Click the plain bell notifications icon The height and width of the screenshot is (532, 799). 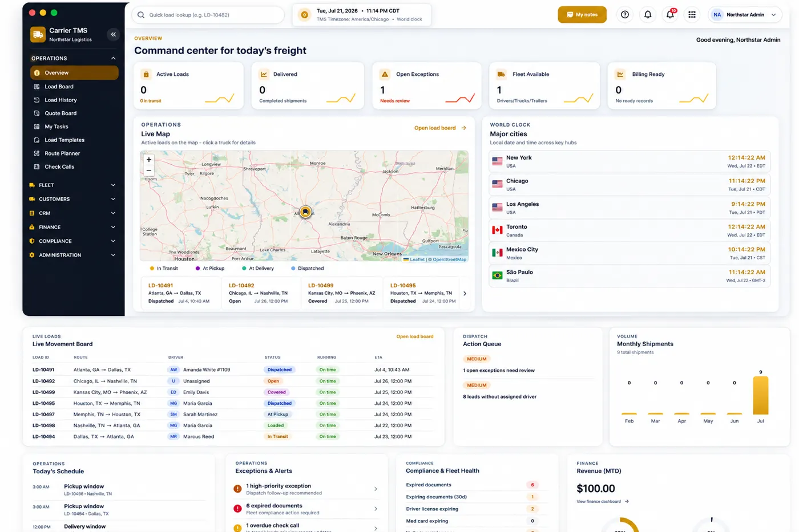click(648, 15)
